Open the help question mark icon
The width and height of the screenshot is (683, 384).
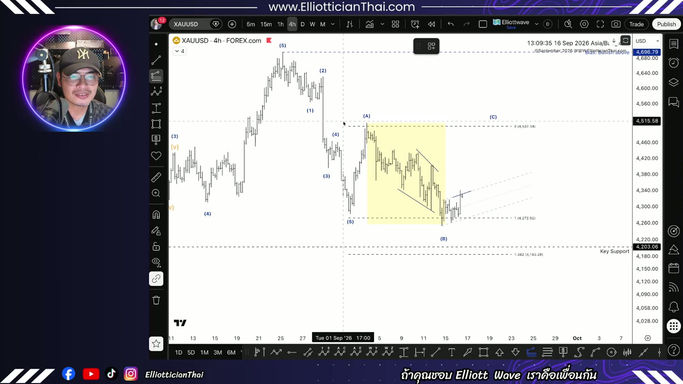(x=673, y=350)
